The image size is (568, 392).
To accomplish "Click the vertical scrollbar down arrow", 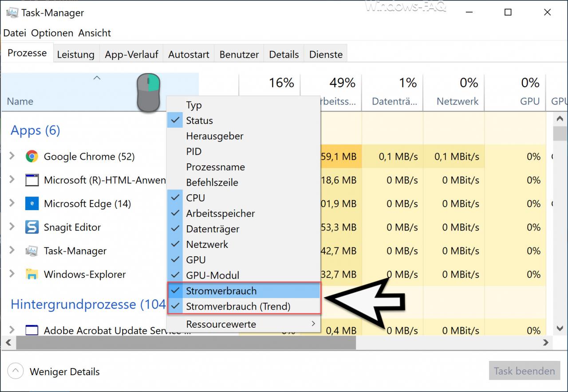I will tap(560, 329).
